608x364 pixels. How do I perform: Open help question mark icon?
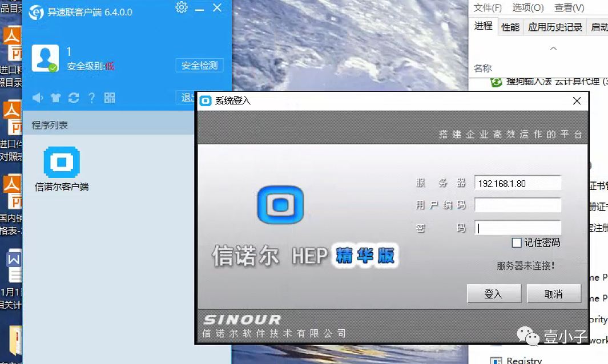tap(91, 98)
